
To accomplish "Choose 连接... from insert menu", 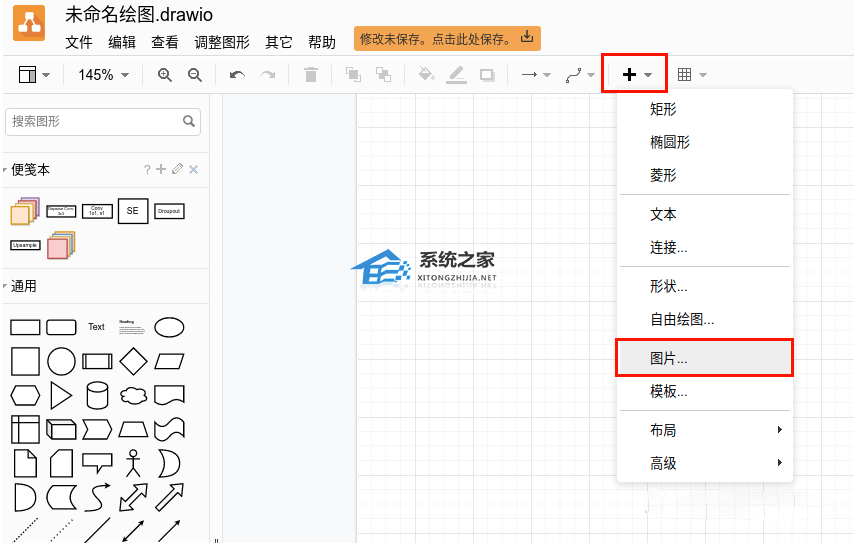I will 705,248.
